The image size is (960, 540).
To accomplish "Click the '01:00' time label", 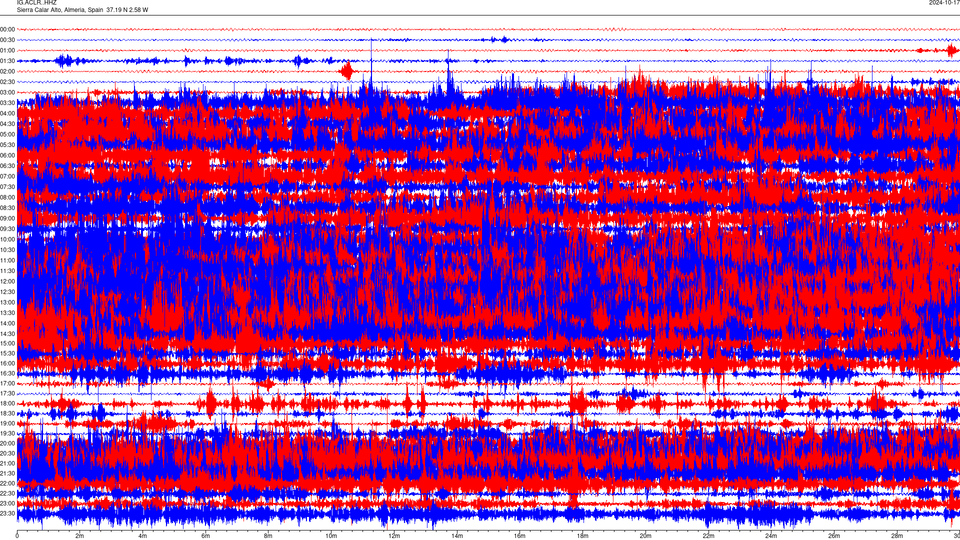I will coord(8,50).
